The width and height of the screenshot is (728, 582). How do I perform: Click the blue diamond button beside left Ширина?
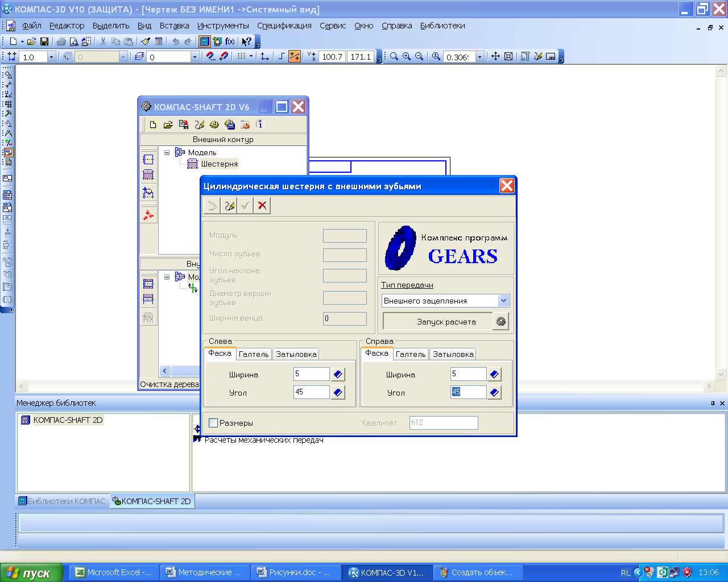tap(338, 375)
